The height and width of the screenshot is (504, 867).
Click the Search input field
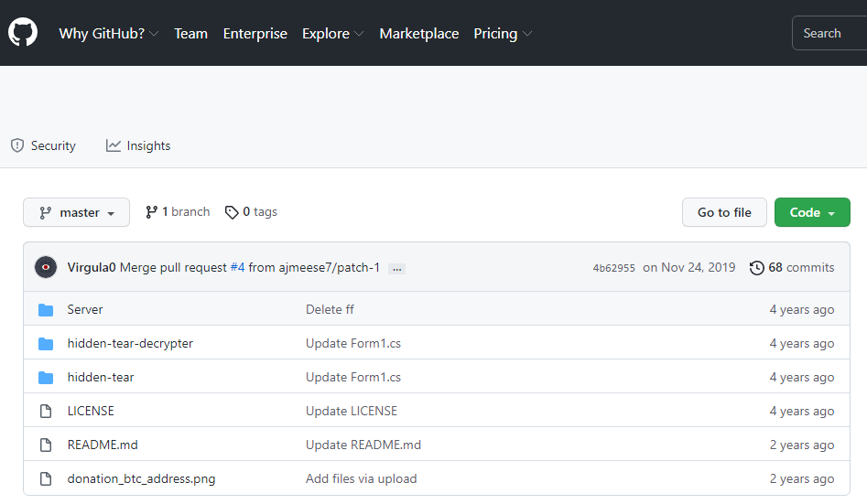pos(829,33)
